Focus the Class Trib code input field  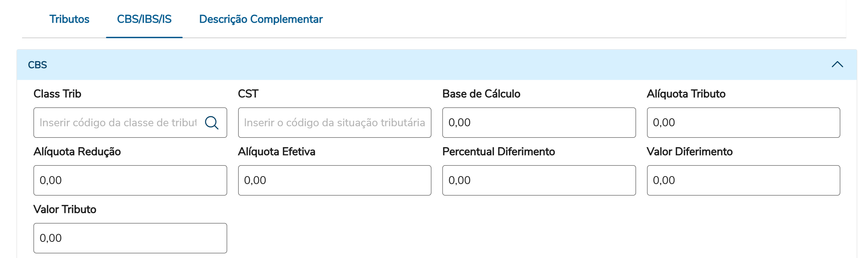click(118, 122)
